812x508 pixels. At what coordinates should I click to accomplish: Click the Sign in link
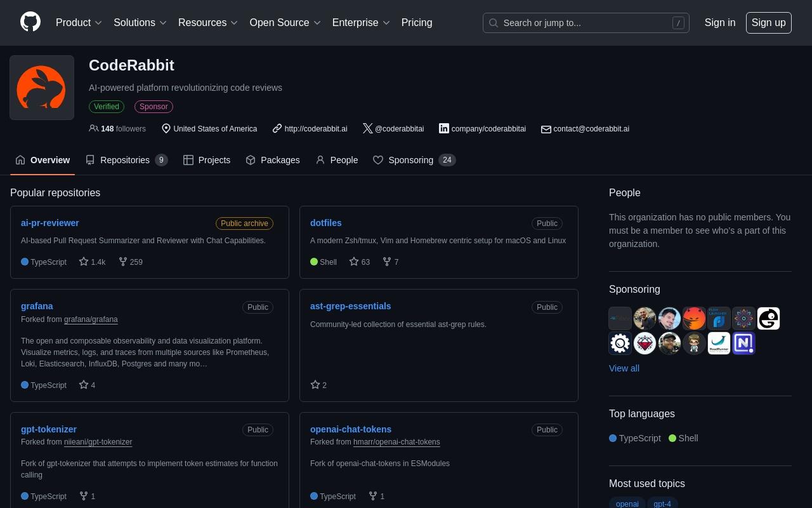coord(720,22)
